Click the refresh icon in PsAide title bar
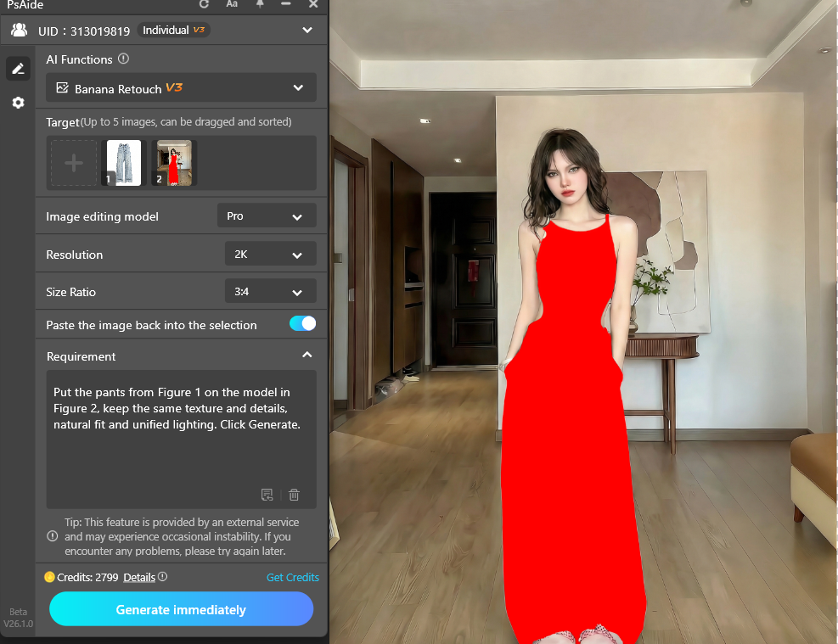 pyautogui.click(x=204, y=4)
